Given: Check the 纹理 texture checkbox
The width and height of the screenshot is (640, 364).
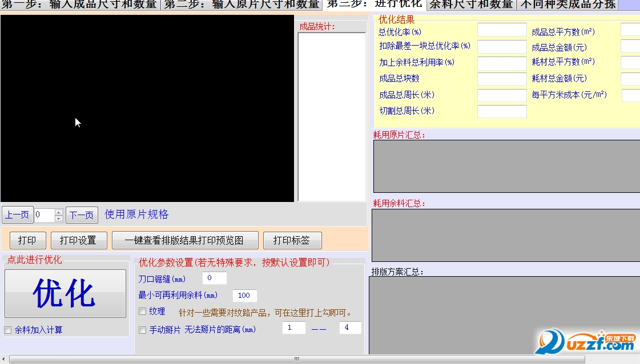Looking at the screenshot, I should coord(143,312).
